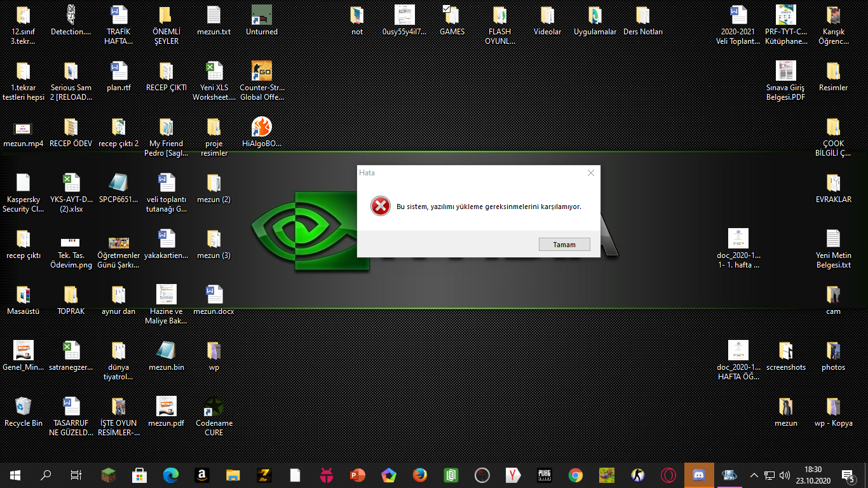The height and width of the screenshot is (488, 868).
Task: Launch Minecraft from the taskbar
Action: pyautogui.click(x=109, y=475)
